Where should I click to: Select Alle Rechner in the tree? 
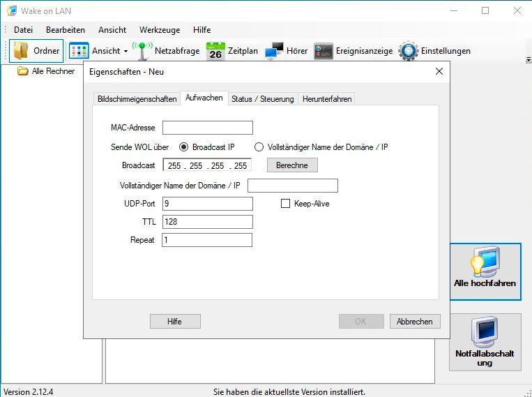(52, 71)
